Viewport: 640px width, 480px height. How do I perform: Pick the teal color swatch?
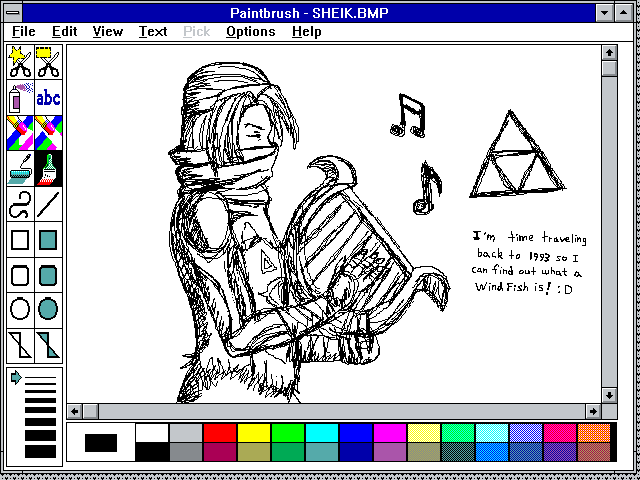[322, 452]
